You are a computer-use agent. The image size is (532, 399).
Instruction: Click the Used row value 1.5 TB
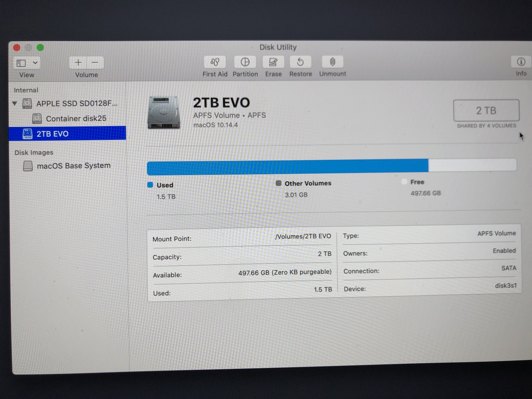click(x=323, y=289)
